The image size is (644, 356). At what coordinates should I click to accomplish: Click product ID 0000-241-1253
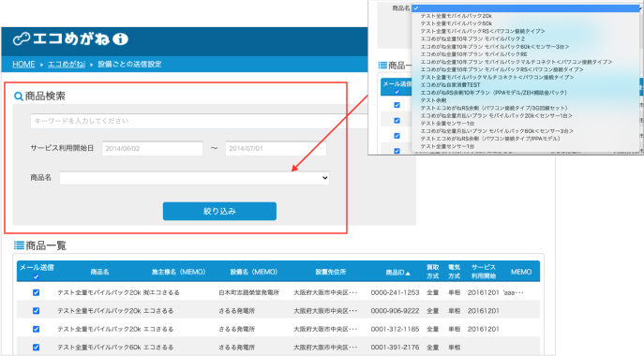[x=395, y=293]
